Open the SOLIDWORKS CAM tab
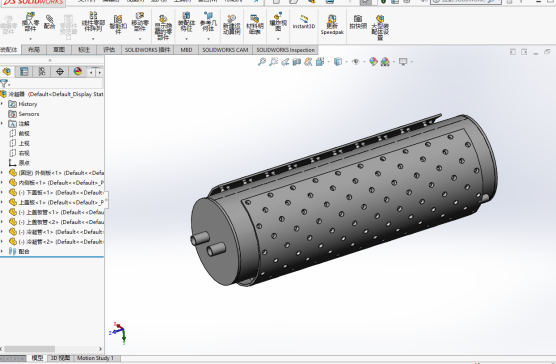The width and height of the screenshot is (556, 364). point(225,50)
